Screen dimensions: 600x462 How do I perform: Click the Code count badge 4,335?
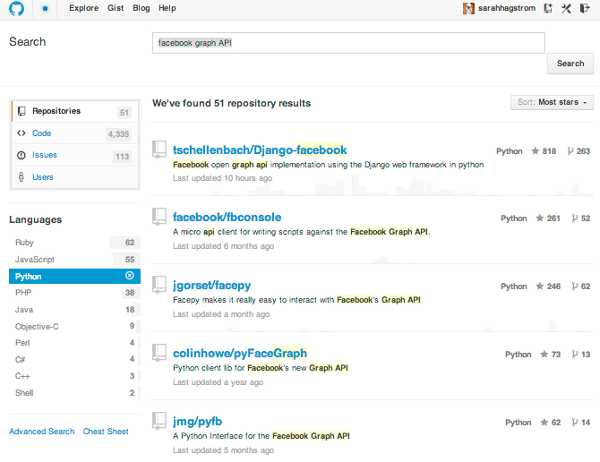[119, 134]
